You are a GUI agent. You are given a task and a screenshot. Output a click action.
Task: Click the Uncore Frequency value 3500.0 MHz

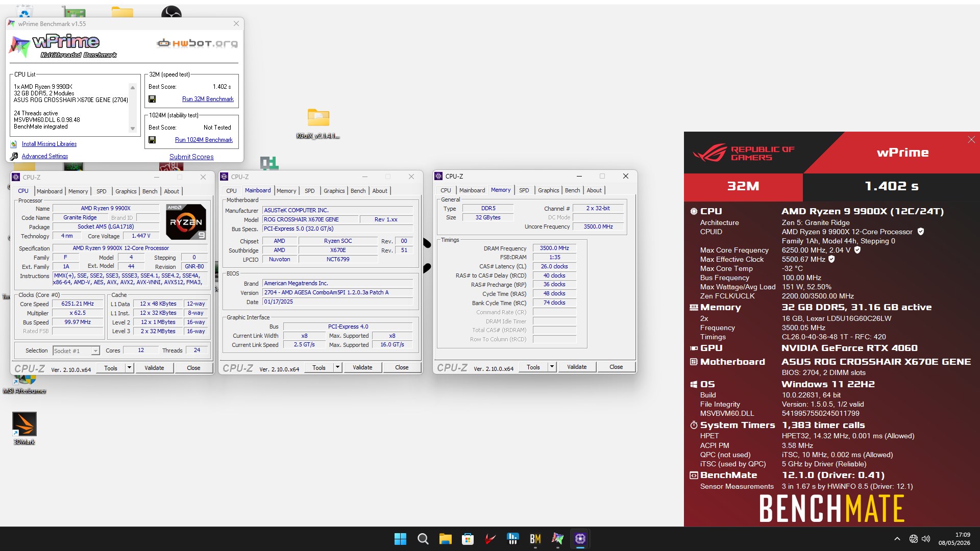click(x=598, y=227)
